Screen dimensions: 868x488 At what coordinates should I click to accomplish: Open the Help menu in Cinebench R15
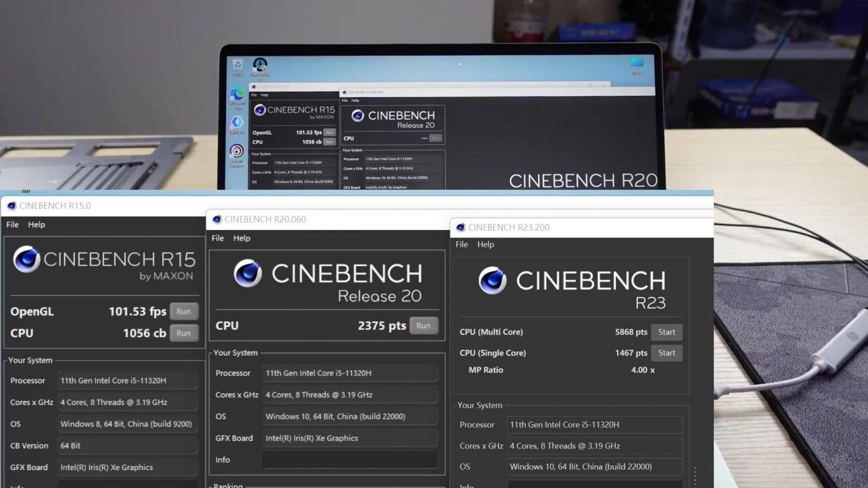pyautogui.click(x=36, y=225)
